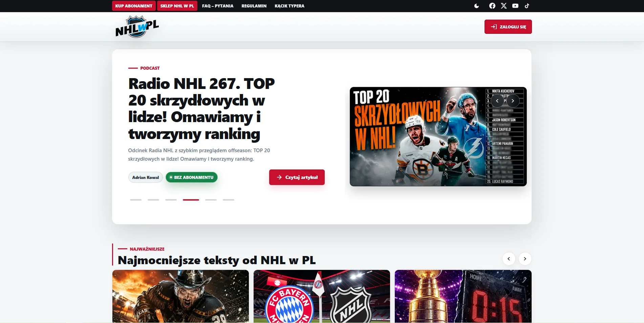Open the Stanley Cup scoreboard article card
Screen dimensions: 644x323
[463, 296]
